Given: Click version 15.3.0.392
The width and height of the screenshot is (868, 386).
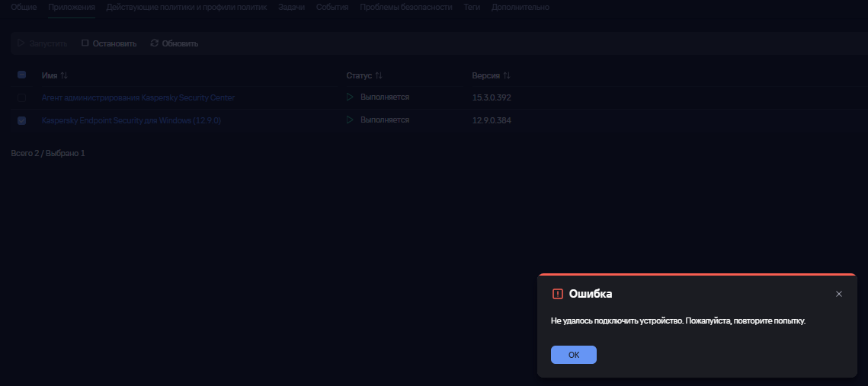Looking at the screenshot, I should [x=492, y=98].
